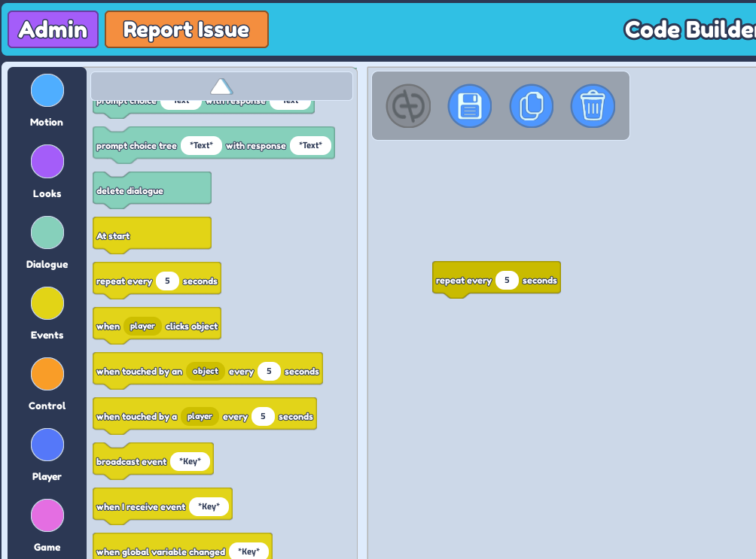This screenshot has width=756, height=559.
Task: Open the 'object' selector in the touched-by block
Action: click(x=206, y=370)
